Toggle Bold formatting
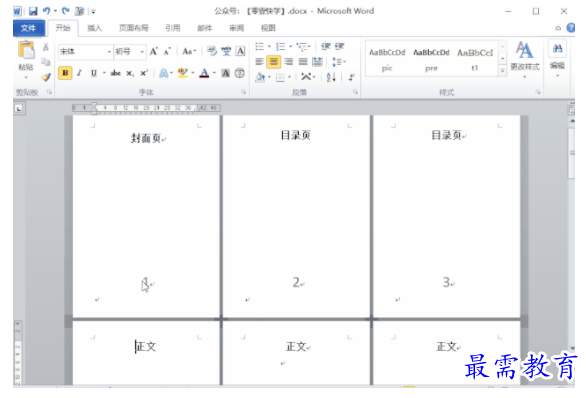 click(65, 73)
